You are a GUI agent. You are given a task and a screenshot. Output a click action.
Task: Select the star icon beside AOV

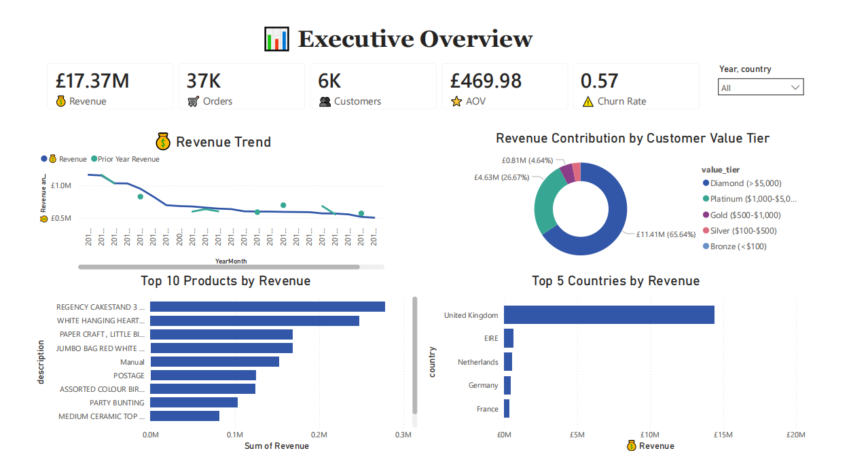tap(456, 101)
